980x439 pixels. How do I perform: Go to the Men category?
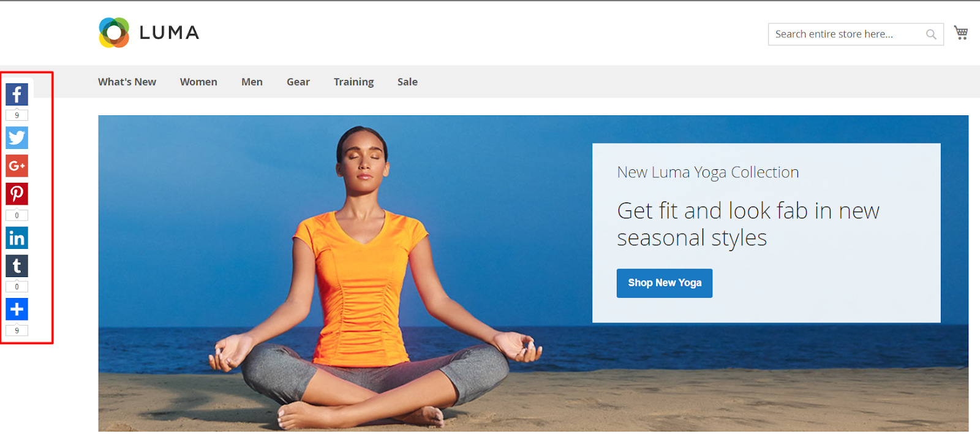(252, 82)
